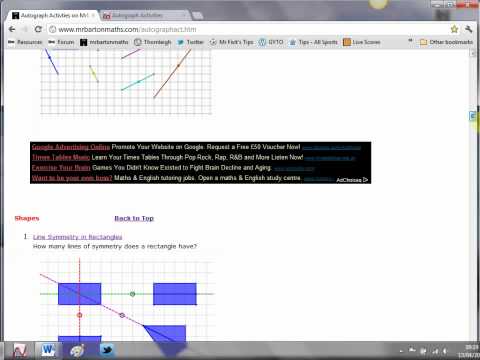
Task: Open the Live Scores bookmark
Action: click(362, 42)
